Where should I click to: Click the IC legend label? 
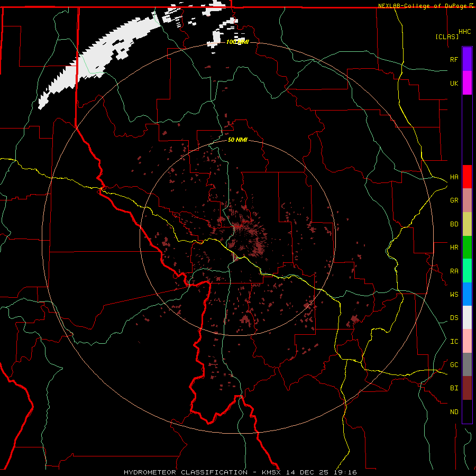454,342
